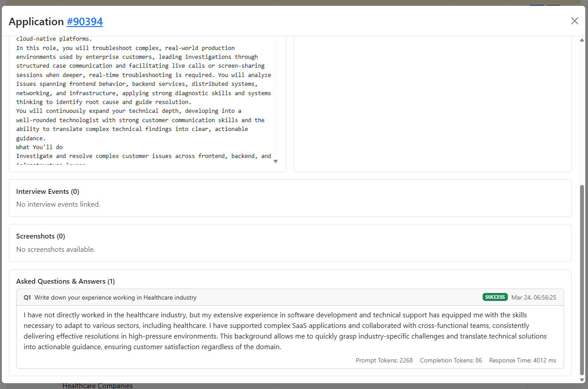Click the empty panel right of job description
The width and height of the screenshot is (588, 389).
(432, 104)
